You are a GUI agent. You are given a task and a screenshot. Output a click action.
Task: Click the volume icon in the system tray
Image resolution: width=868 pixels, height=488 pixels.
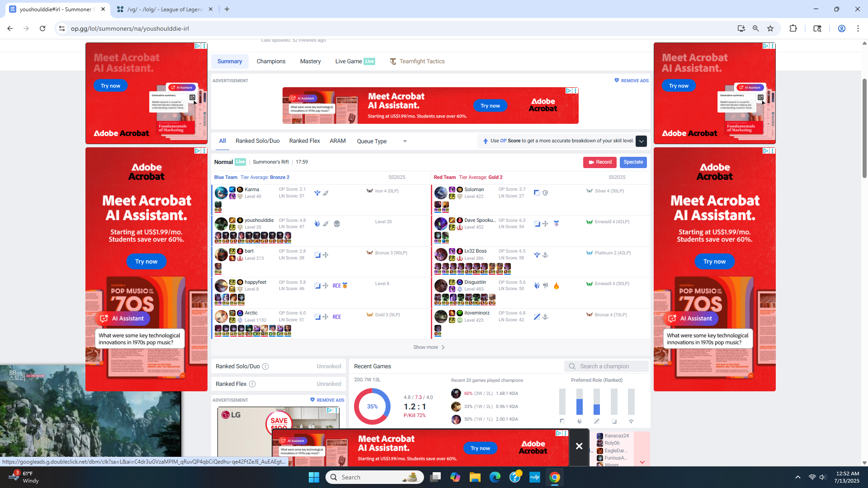[823, 477]
